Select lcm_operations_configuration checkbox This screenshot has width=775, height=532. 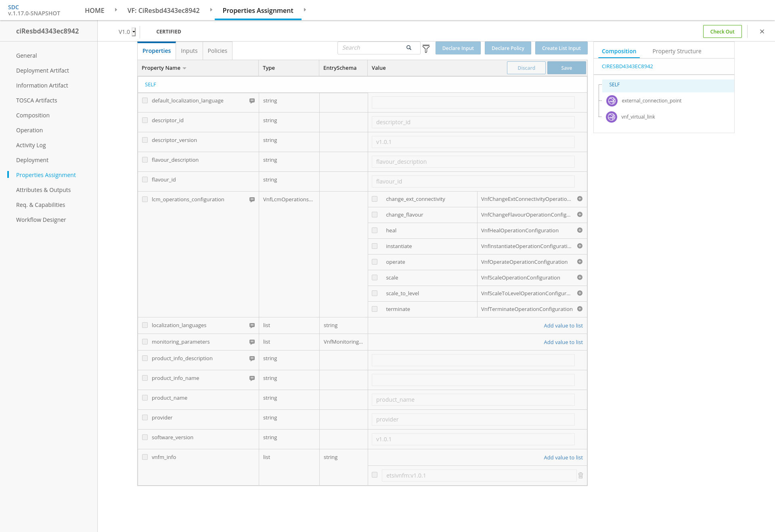point(145,199)
